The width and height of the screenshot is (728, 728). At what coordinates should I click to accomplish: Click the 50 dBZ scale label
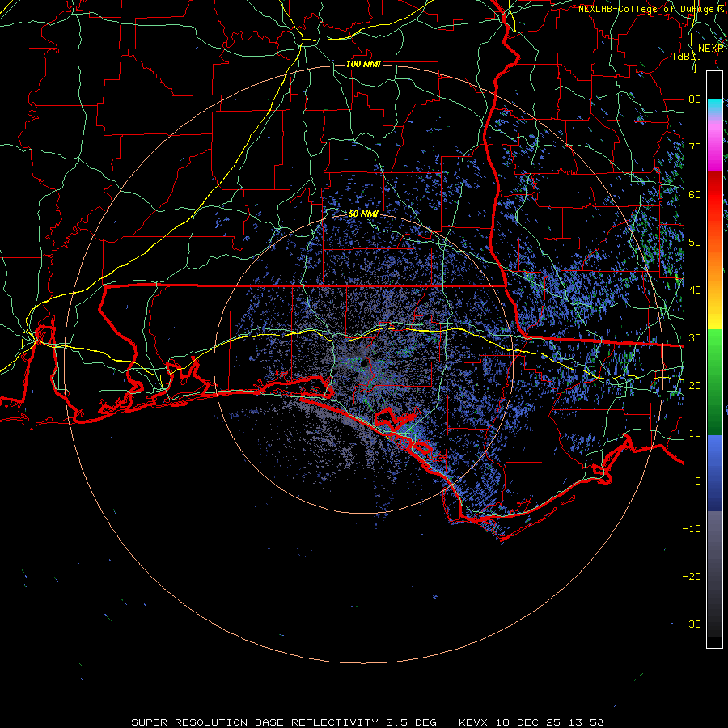tap(695, 243)
